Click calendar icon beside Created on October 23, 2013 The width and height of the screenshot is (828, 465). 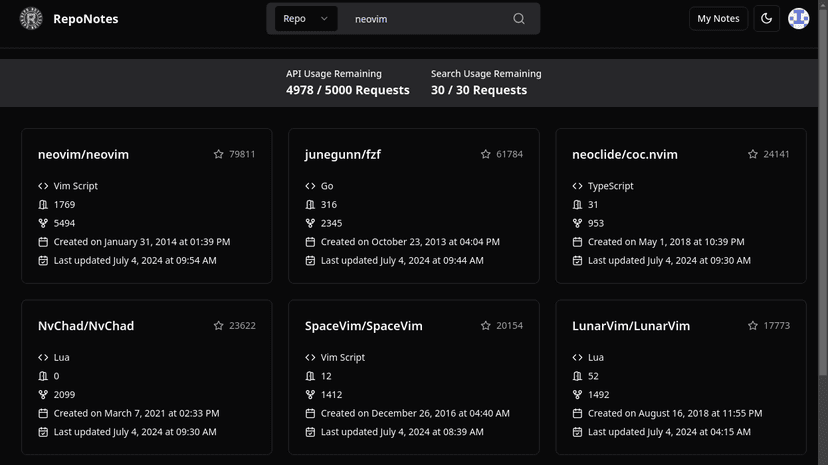tap(310, 242)
